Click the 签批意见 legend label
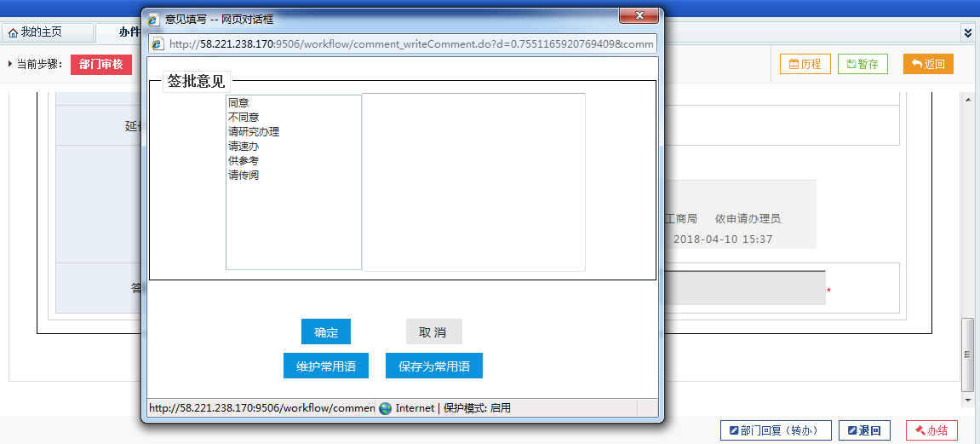The image size is (980, 444). (x=196, y=81)
